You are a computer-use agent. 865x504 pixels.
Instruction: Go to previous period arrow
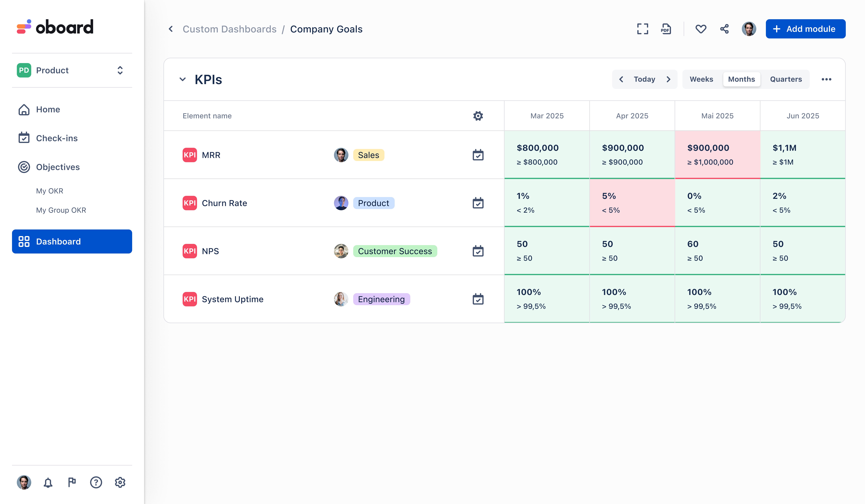(x=621, y=79)
